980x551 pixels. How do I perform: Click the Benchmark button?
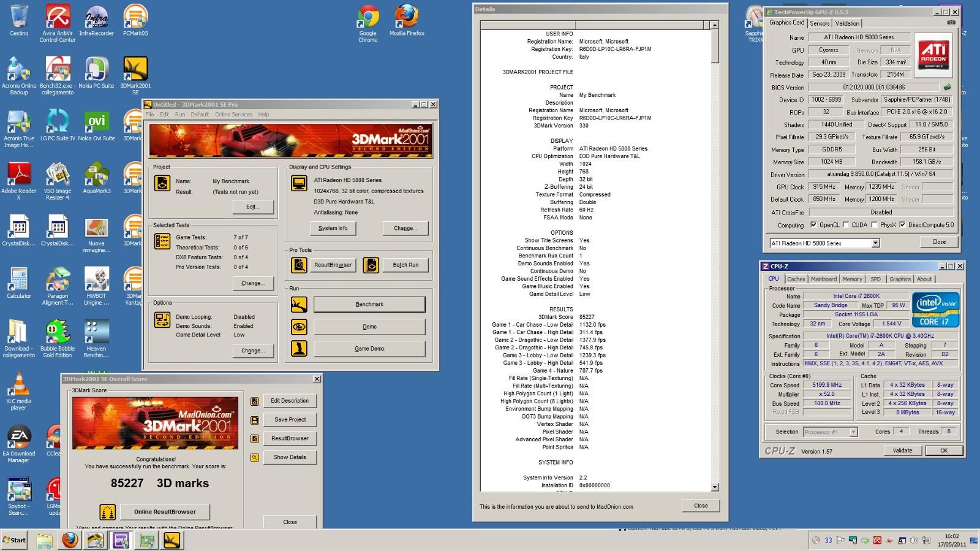click(369, 304)
